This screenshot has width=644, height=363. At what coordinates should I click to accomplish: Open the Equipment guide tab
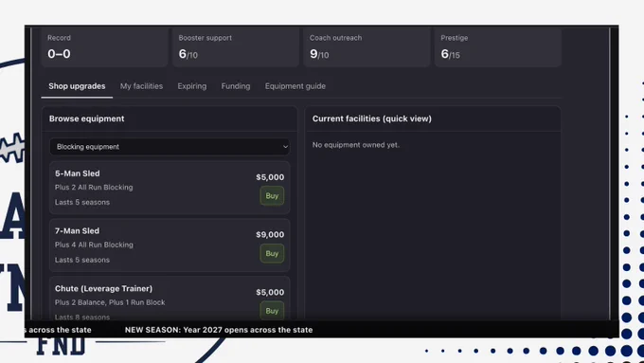(x=295, y=86)
